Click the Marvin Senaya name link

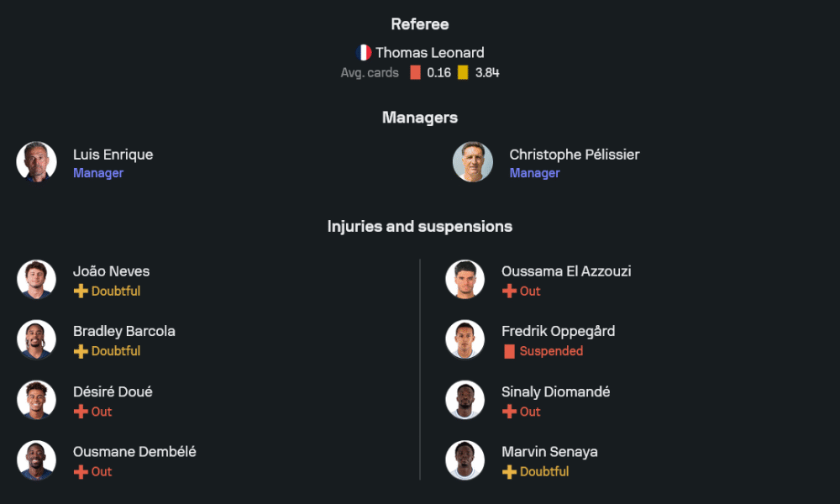pyautogui.click(x=549, y=452)
